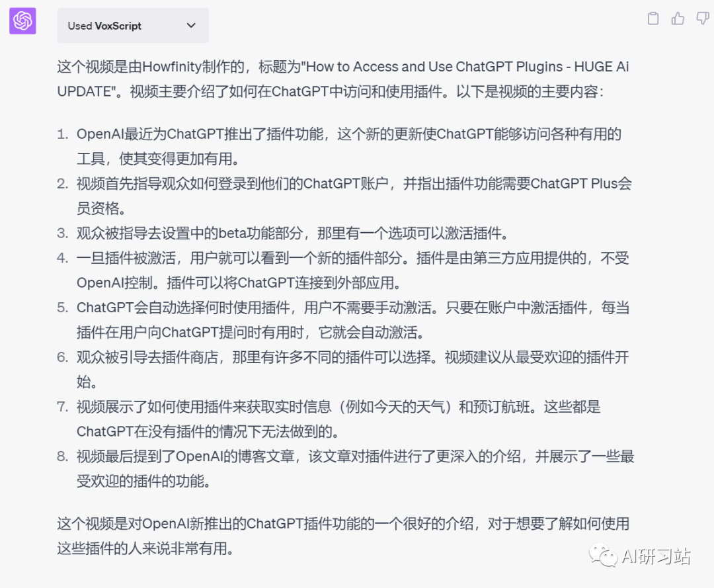Image resolution: width=714 pixels, height=588 pixels.
Task: Click the video title text "How to Access and Use ChatGPT Plugins"
Action: click(434, 67)
